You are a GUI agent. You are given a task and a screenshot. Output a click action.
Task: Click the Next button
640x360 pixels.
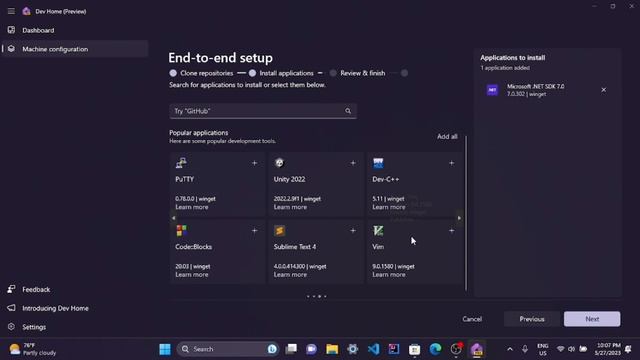click(x=592, y=319)
